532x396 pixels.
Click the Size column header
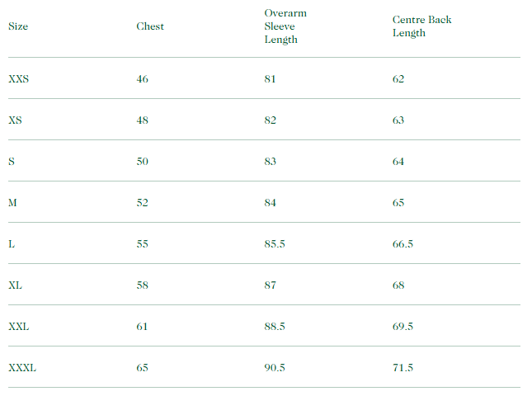point(18,26)
